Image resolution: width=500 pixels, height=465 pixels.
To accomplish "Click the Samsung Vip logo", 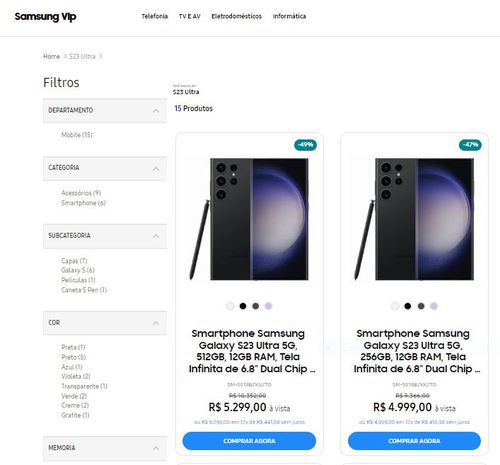I will coord(45,16).
